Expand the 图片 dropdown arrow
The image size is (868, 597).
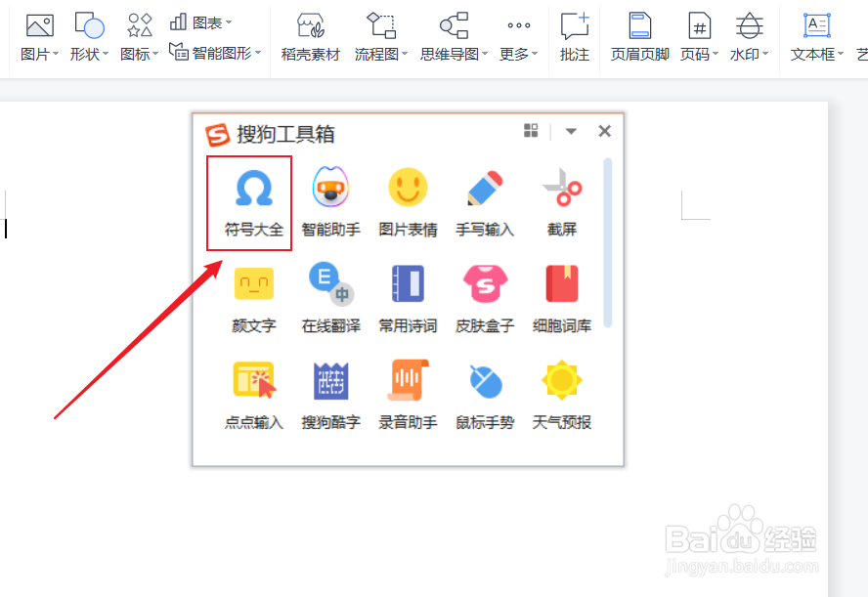56,54
